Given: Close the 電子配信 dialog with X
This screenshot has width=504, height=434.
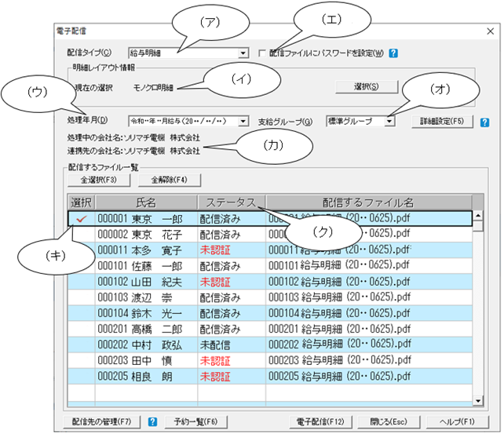Looking at the screenshot, I should (x=490, y=31).
